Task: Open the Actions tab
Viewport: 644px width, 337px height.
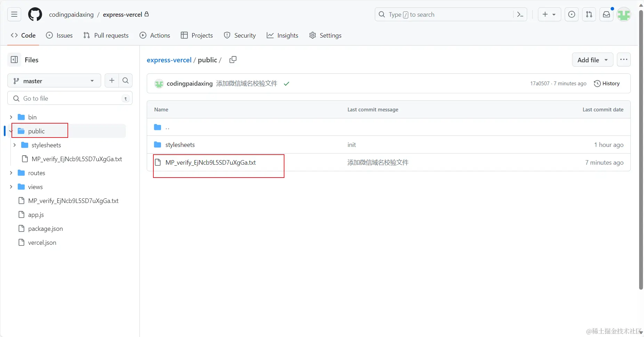Action: (x=155, y=35)
